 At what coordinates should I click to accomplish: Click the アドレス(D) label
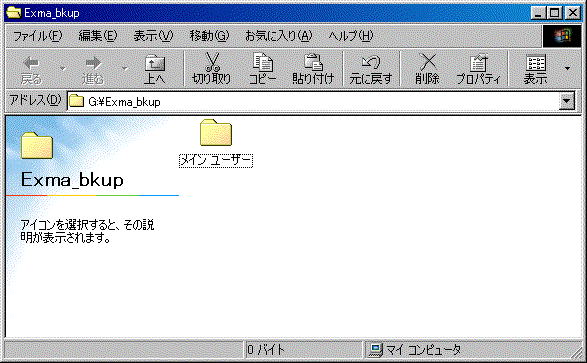(35, 100)
